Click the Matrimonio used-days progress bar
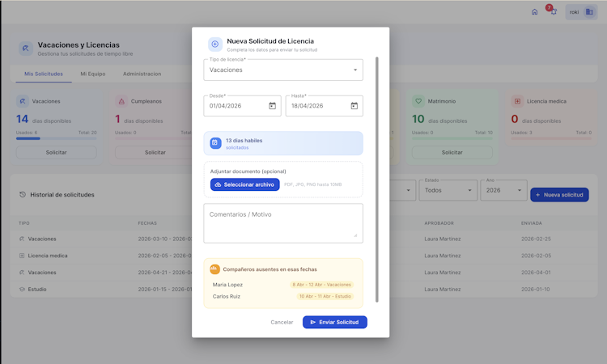Viewport: 607px width, 364px height. [452, 138]
